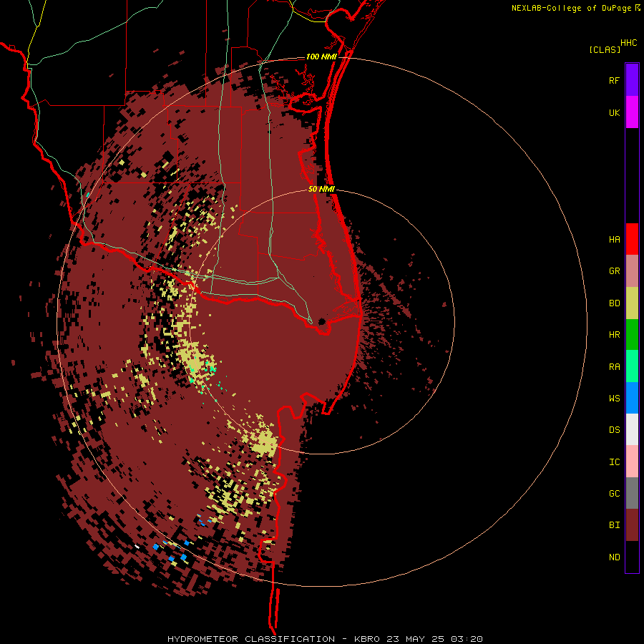Click the 'RA' legend label
Viewport: 644px width, 644px height.
tap(614, 367)
